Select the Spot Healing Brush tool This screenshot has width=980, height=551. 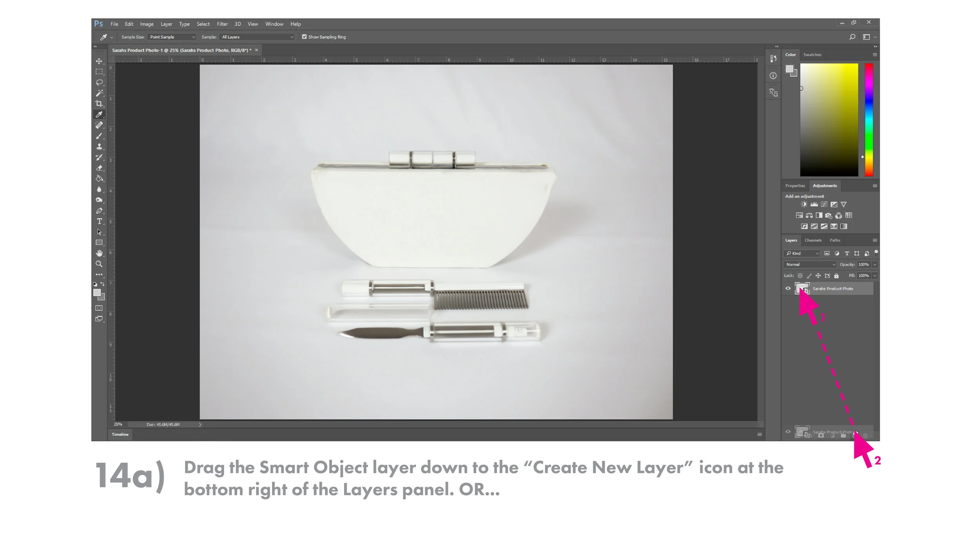coord(99,125)
